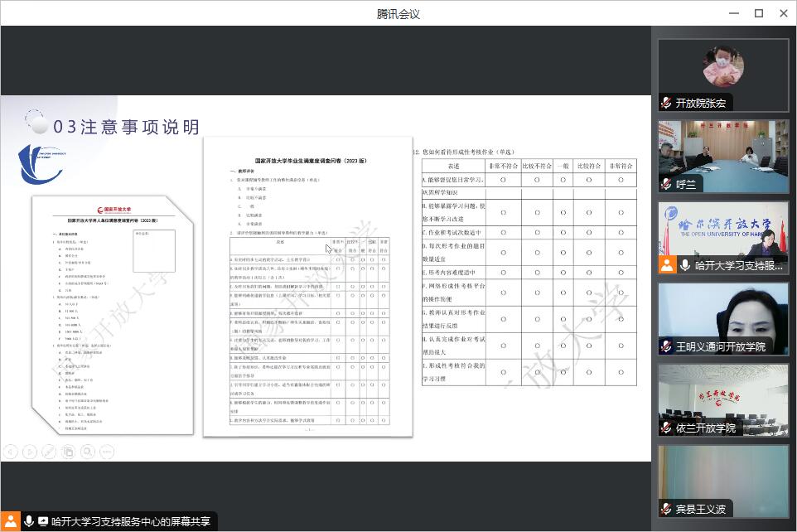Click the next slide arrow in slide toolbar
797x532 pixels.
click(29, 452)
